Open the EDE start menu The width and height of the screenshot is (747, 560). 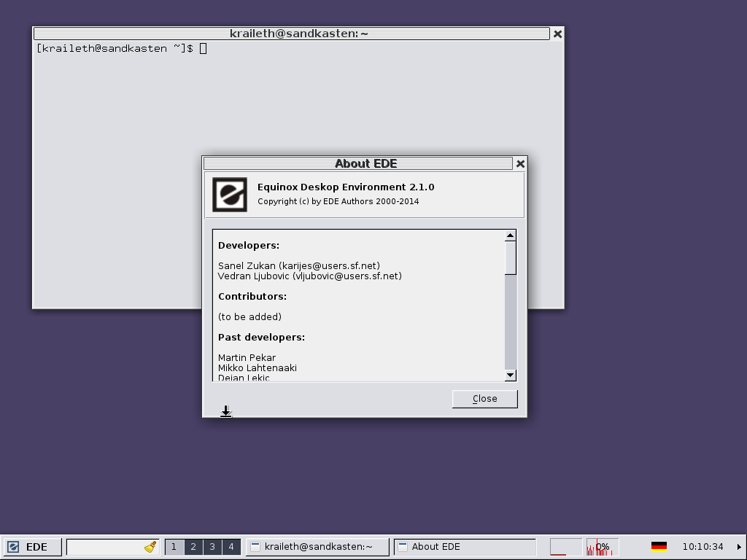(x=28, y=547)
